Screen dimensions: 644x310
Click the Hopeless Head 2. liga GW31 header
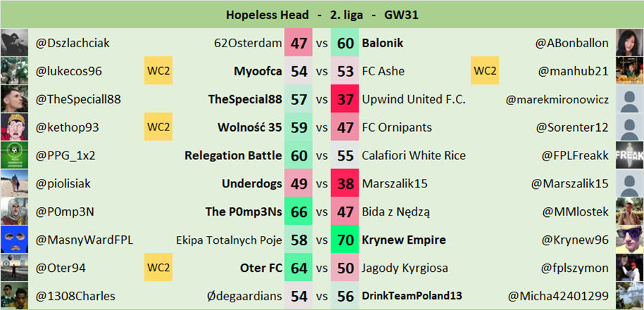[322, 15]
